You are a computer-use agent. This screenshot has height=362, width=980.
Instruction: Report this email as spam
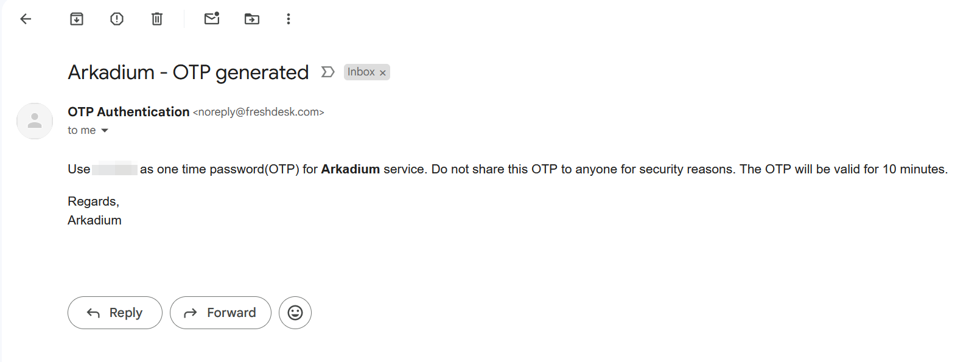117,19
